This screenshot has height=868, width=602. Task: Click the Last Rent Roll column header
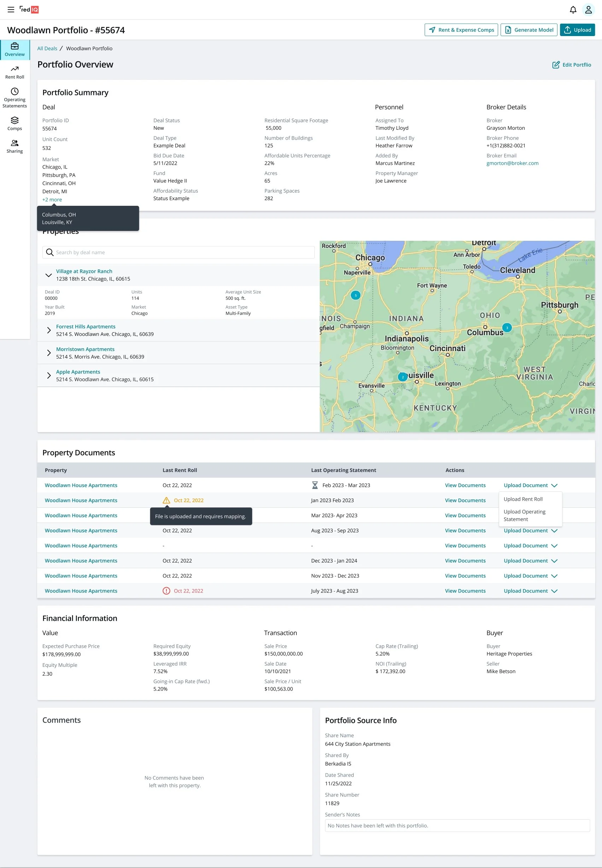179,470
